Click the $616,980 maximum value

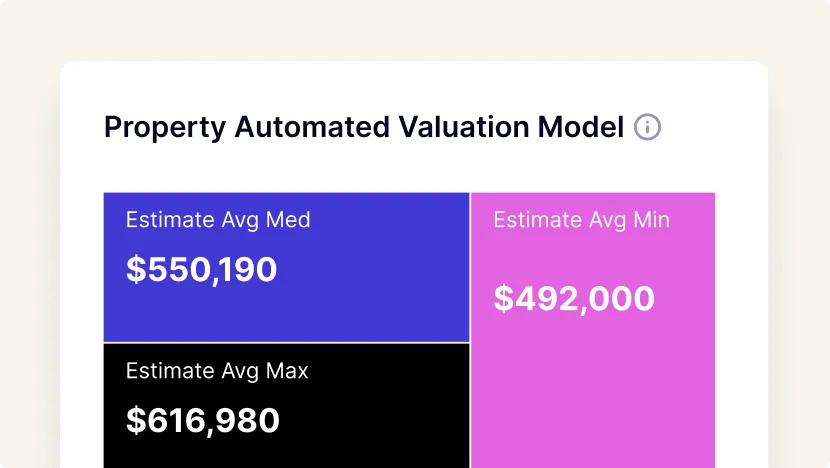click(202, 420)
